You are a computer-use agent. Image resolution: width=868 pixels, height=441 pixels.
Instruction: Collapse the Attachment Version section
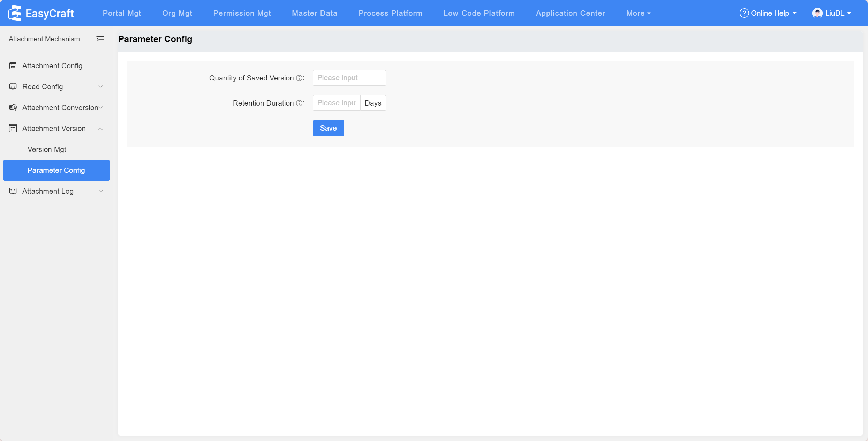click(100, 129)
